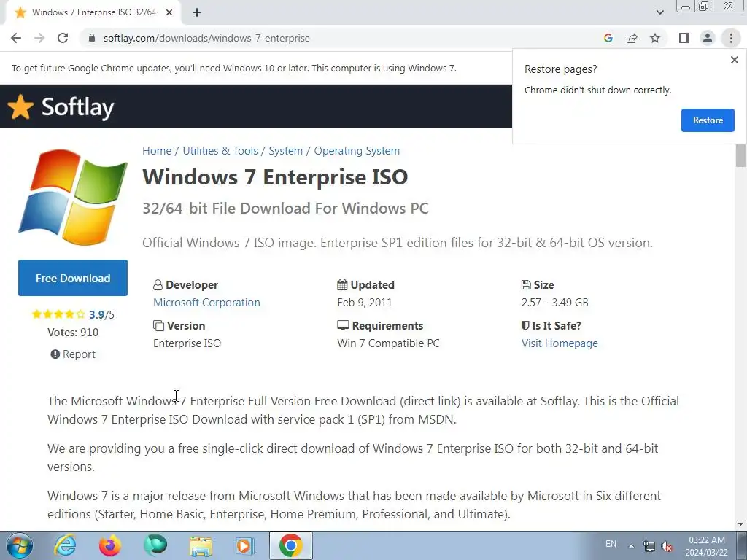Go back using the browser back arrow
This screenshot has width=747, height=560.
(x=16, y=38)
